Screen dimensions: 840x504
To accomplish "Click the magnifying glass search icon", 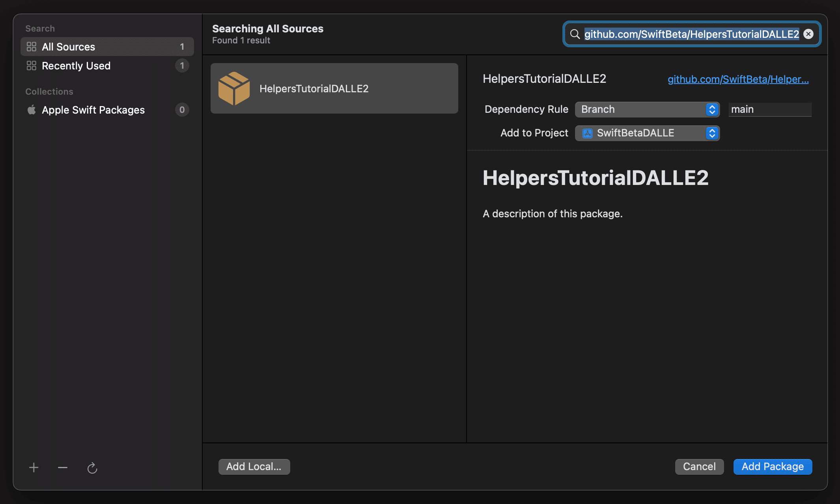I will pyautogui.click(x=575, y=34).
